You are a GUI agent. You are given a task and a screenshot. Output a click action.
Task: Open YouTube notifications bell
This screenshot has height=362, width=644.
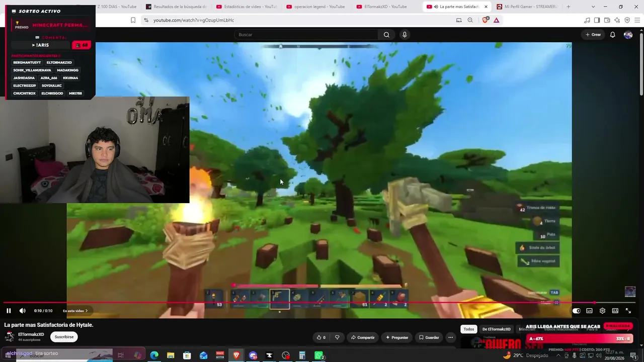point(613,35)
